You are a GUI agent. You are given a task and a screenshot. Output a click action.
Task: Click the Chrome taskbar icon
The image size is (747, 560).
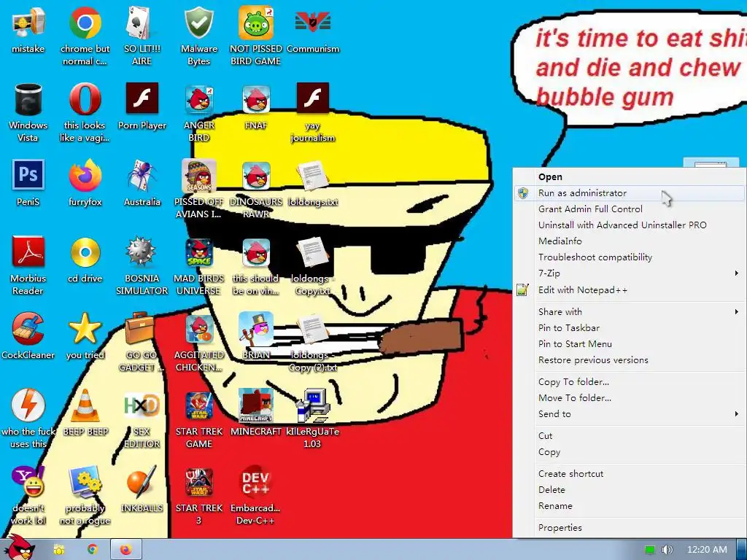pyautogui.click(x=93, y=550)
